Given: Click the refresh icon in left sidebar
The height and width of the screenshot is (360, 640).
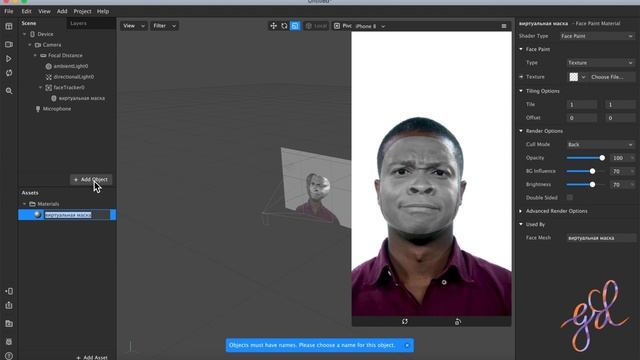Looking at the screenshot, I should point(9,73).
